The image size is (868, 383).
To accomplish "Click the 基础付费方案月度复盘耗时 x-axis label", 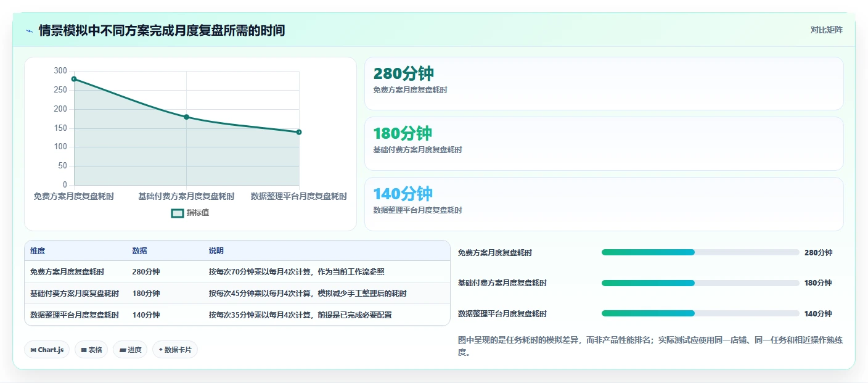I will point(186,196).
